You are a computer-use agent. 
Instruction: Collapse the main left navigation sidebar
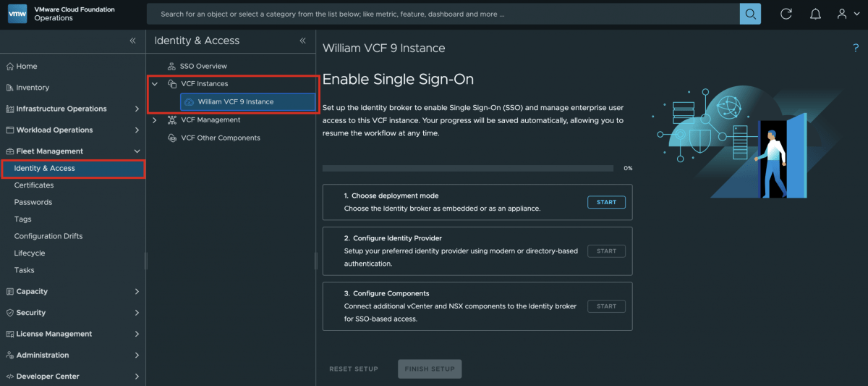[132, 41]
